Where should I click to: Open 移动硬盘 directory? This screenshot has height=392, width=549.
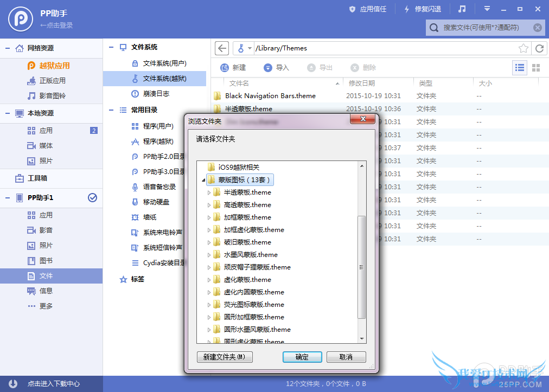click(150, 202)
